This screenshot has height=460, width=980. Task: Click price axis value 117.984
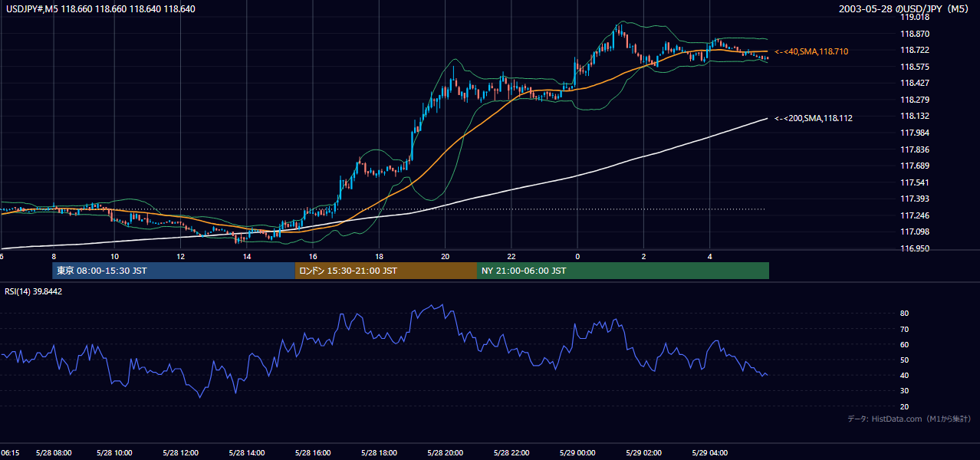coord(915,133)
